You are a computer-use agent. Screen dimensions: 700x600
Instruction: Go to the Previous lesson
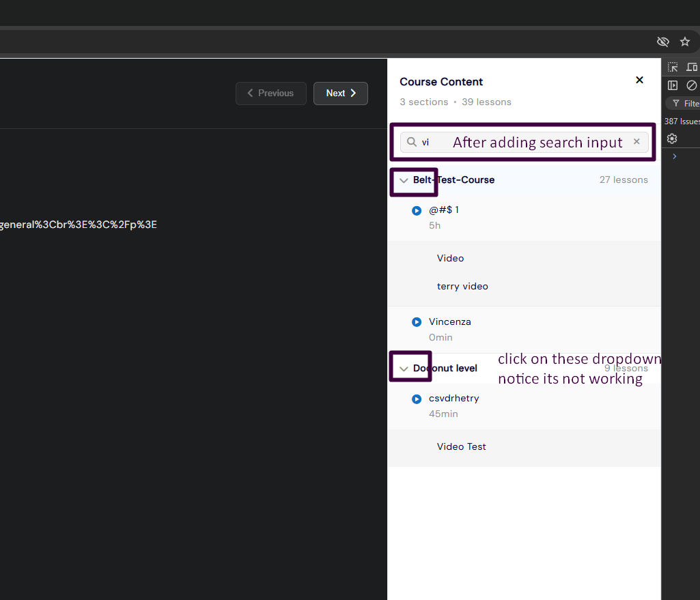[271, 94]
